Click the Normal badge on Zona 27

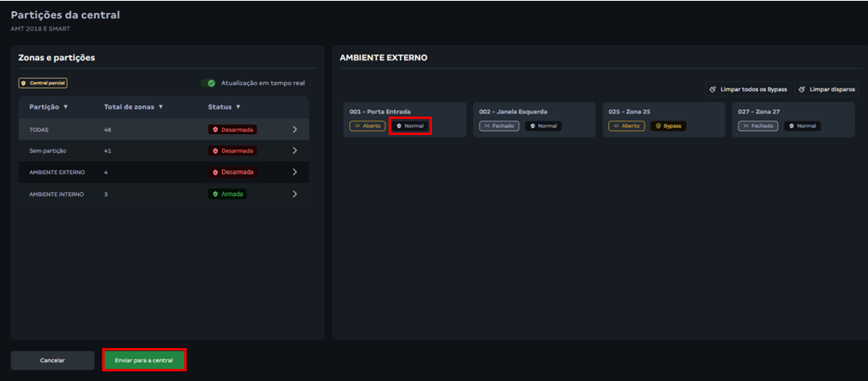tap(802, 126)
